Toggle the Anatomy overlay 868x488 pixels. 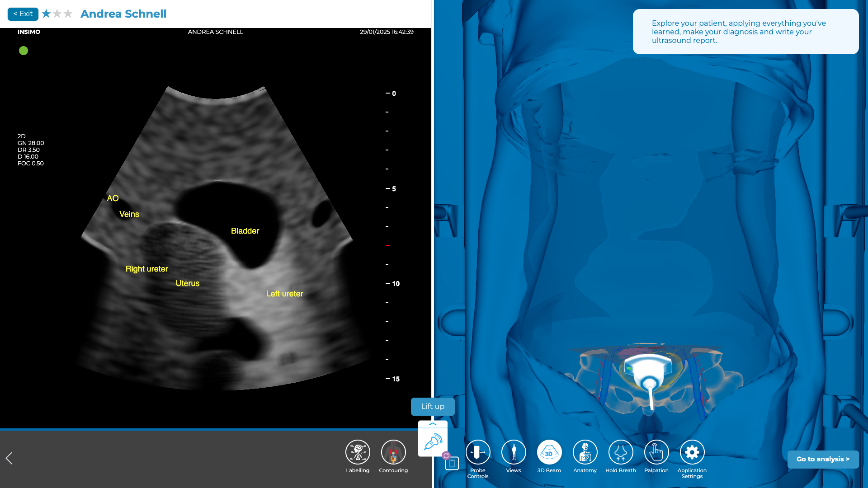[x=585, y=452]
